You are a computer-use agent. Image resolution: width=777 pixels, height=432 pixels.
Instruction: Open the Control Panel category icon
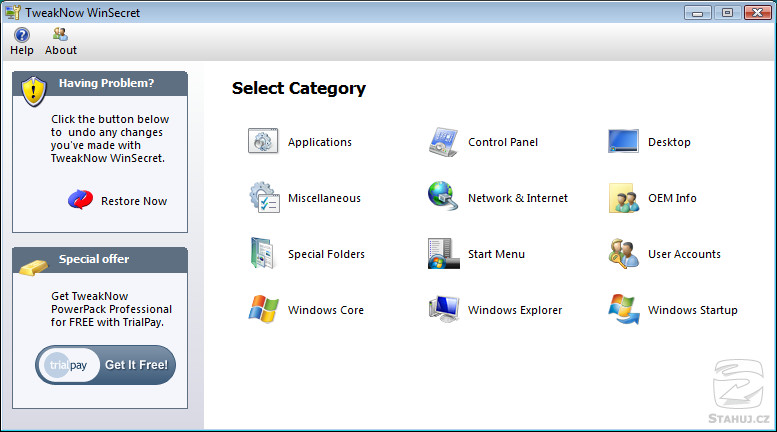pos(443,142)
